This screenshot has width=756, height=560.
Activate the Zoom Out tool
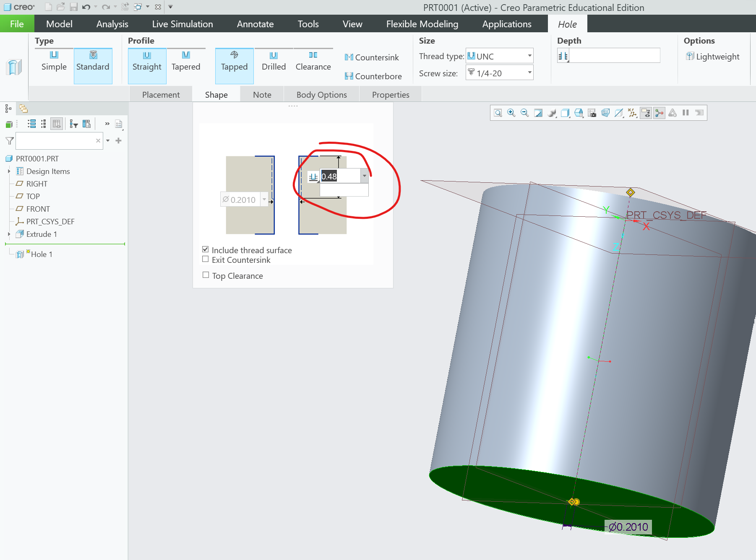[x=524, y=113]
